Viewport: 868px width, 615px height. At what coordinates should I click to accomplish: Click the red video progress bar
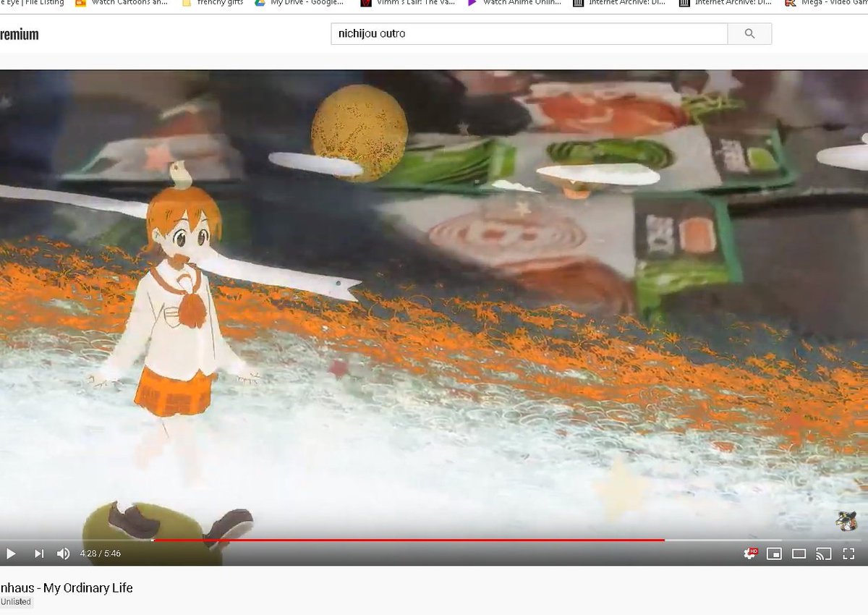pyautogui.click(x=409, y=540)
